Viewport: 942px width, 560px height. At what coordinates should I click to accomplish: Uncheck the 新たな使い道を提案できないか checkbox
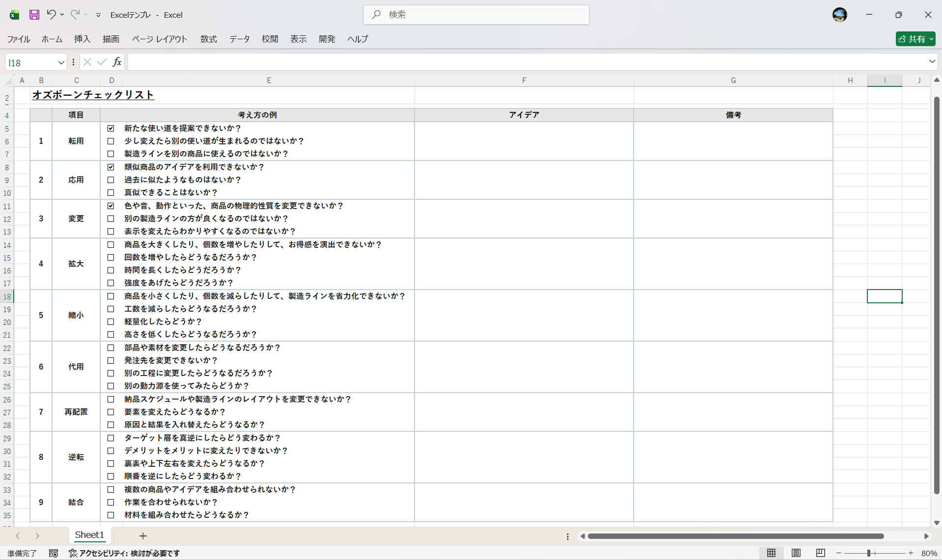(x=111, y=128)
